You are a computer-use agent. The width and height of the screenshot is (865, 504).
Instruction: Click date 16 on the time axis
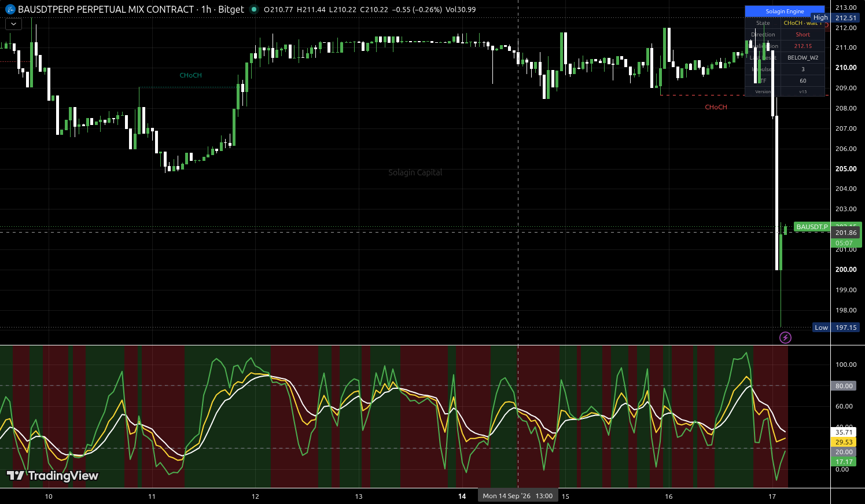click(669, 496)
